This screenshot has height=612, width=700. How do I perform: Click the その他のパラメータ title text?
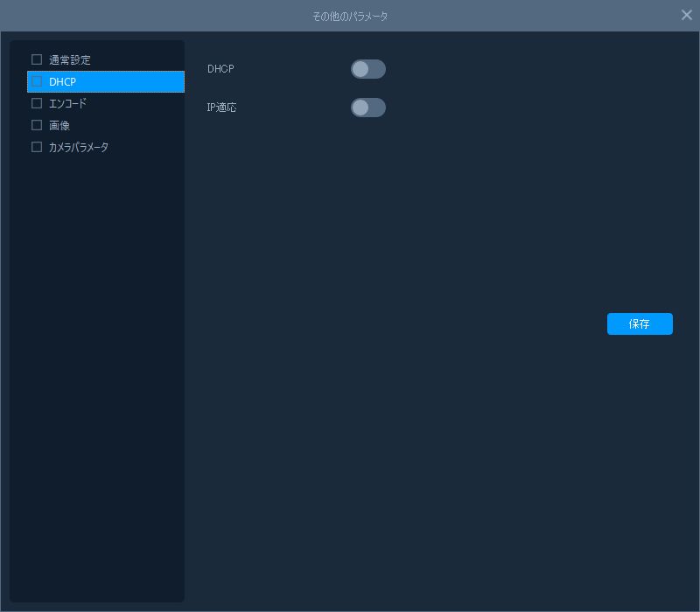350,16
